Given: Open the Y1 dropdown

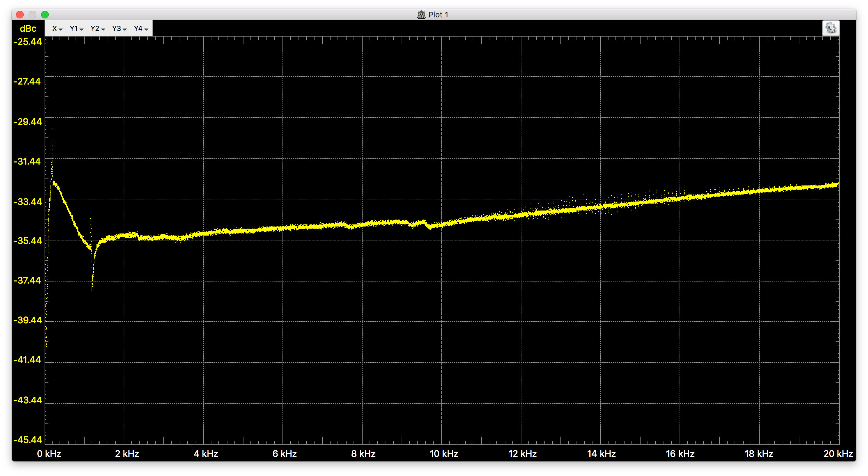Looking at the screenshot, I should (76, 29).
